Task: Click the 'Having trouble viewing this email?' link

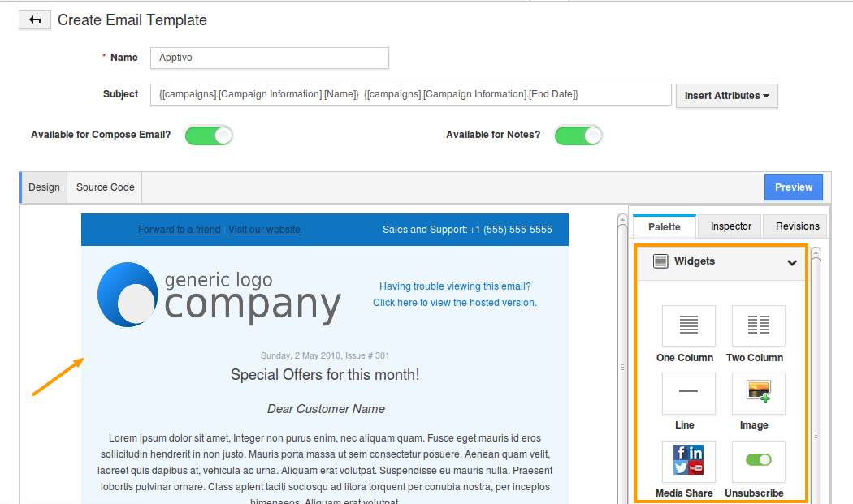Action: click(x=455, y=286)
